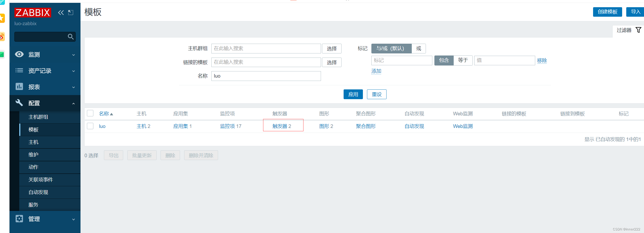Screen dimensions: 644x233
Task: Open 主机 in the configuration menu
Action: [50, 142]
